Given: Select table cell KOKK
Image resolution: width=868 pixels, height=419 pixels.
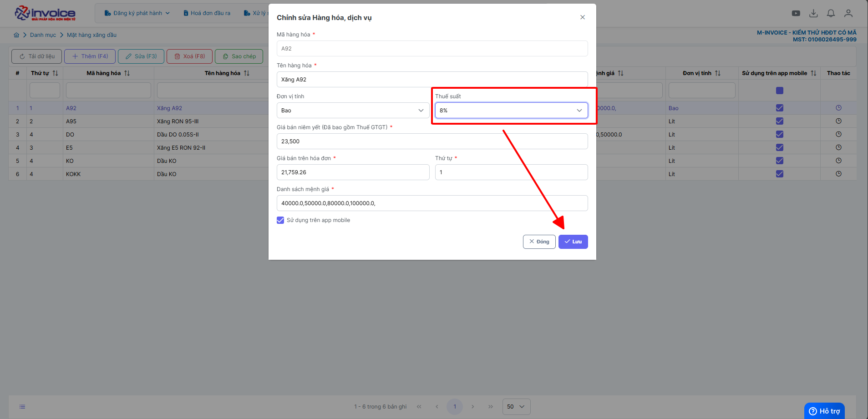Looking at the screenshot, I should click(x=73, y=174).
